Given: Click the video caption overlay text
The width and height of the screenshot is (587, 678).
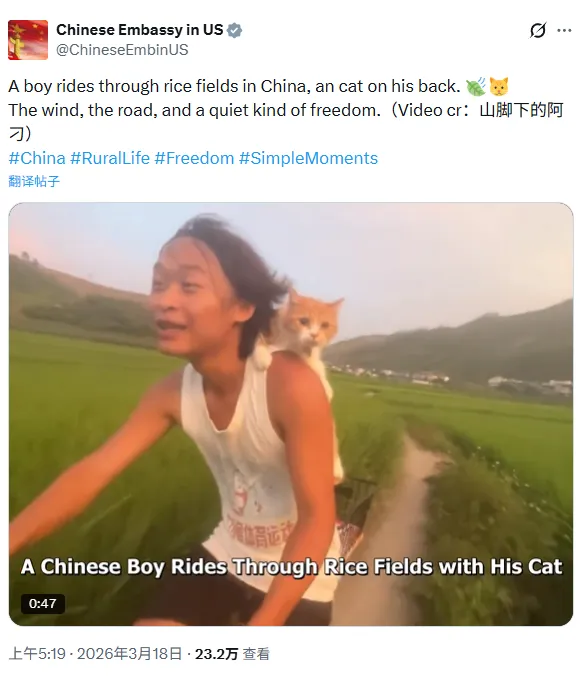Looking at the screenshot, I should pos(291,567).
